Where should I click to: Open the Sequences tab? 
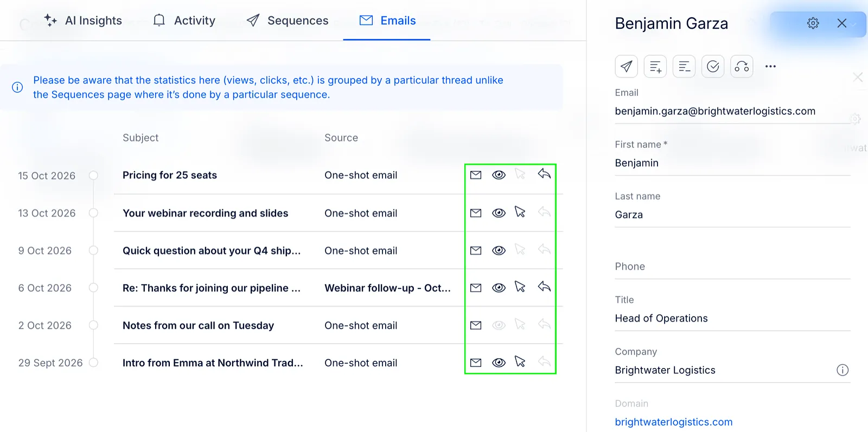(x=287, y=21)
